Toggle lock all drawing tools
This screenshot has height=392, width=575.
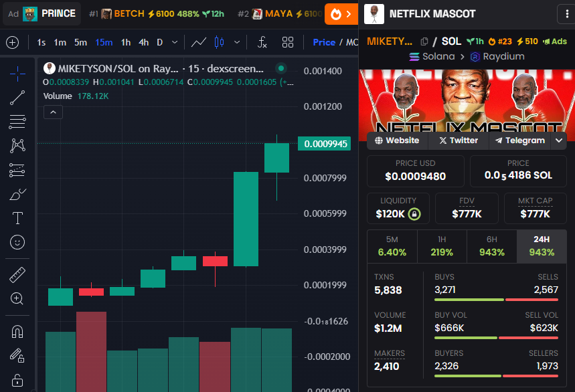click(x=17, y=380)
